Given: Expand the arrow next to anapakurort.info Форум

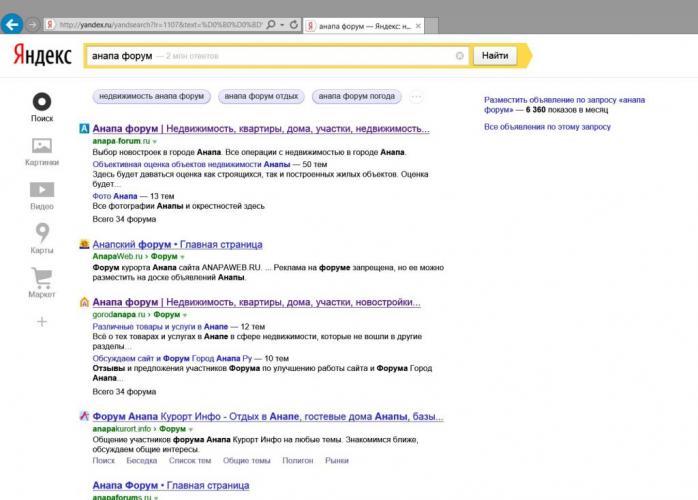Looking at the screenshot, I should (191, 429).
